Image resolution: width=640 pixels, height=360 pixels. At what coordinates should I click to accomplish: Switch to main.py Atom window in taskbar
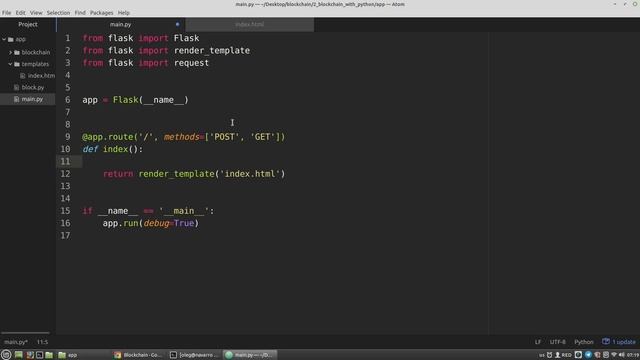250,355
